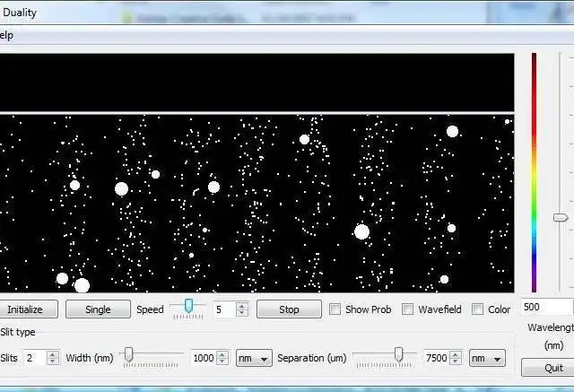Viewport: 574px width, 392px height.
Task: Click the Separation slider handle
Action: point(398,354)
